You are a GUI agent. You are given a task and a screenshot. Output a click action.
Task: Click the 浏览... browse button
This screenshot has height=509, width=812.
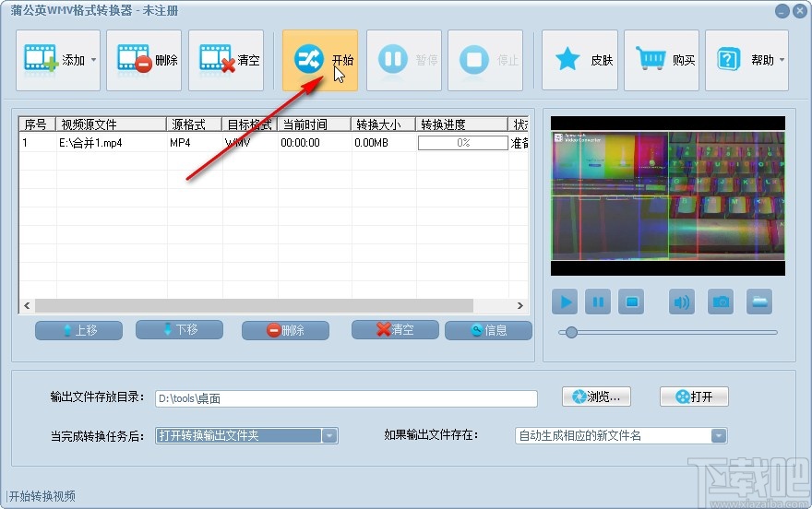[x=597, y=397]
